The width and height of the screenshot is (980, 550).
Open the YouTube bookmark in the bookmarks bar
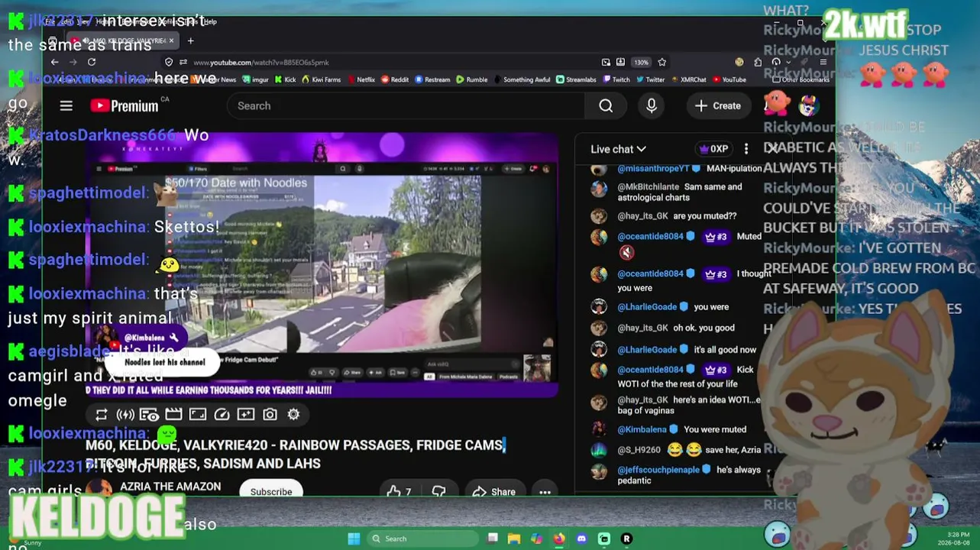(729, 79)
